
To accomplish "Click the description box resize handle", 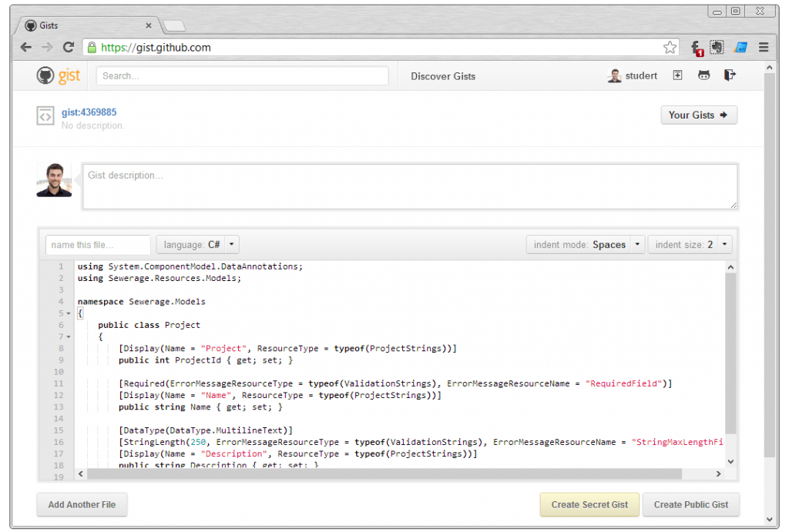I will point(734,205).
